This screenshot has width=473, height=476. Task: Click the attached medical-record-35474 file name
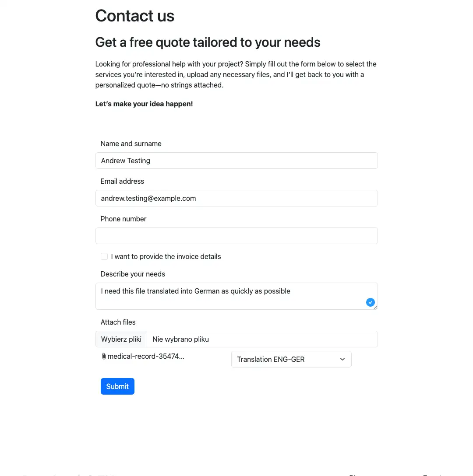(146, 357)
